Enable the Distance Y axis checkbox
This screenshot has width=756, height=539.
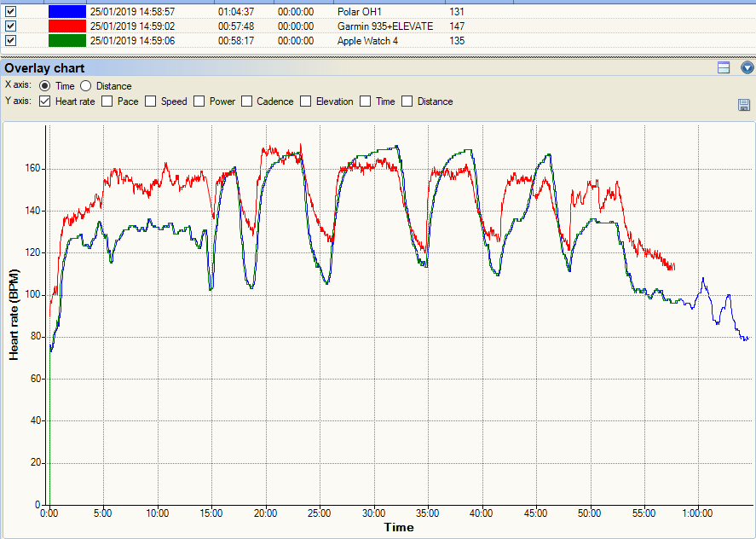407,101
